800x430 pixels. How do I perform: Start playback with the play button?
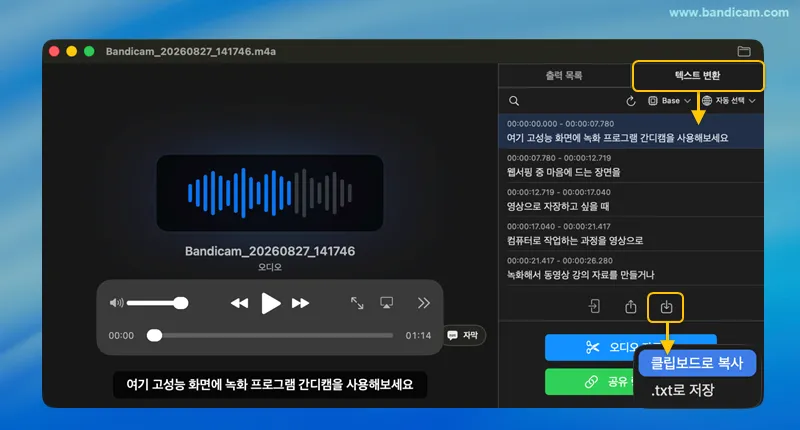270,303
